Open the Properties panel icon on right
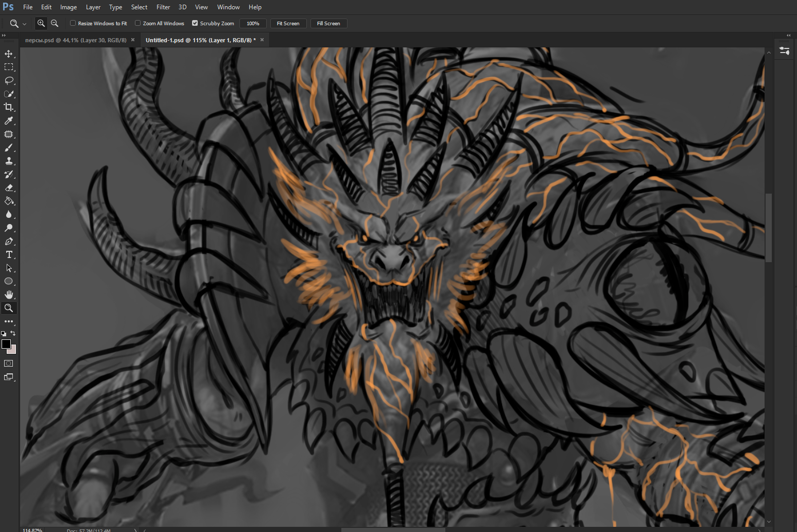 point(785,50)
